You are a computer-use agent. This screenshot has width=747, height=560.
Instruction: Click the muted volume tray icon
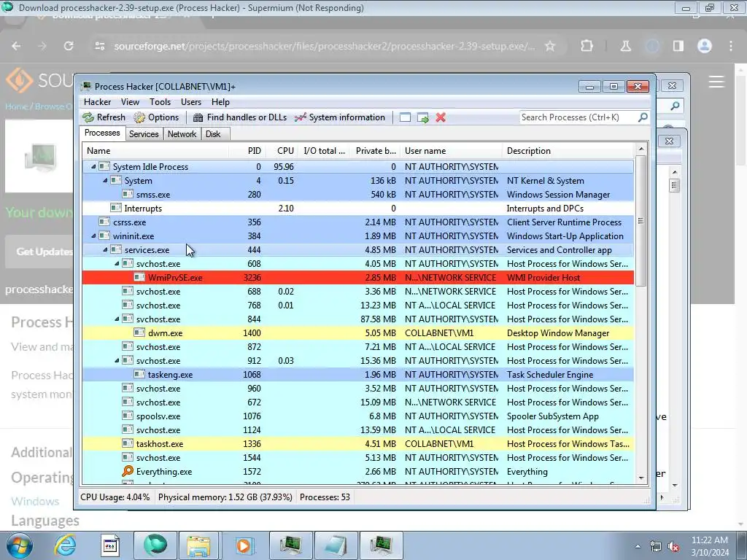[673, 546]
